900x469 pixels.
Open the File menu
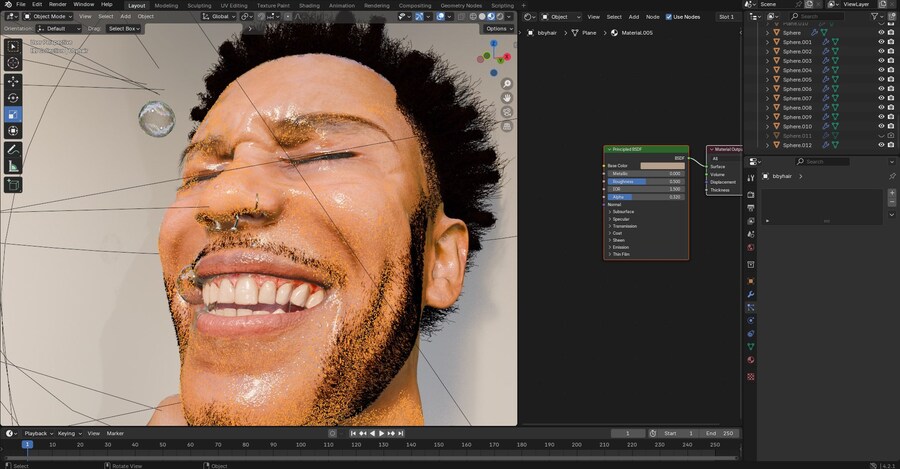click(21, 5)
